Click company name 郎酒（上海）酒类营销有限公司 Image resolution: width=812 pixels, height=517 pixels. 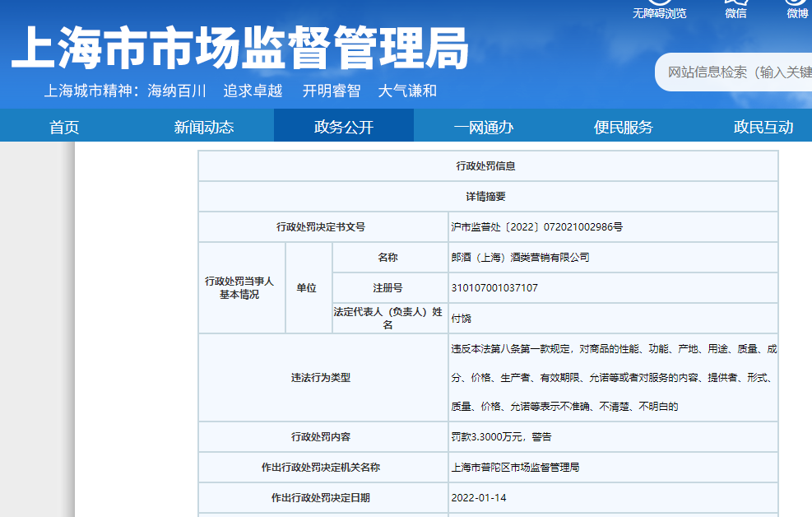coord(520,258)
